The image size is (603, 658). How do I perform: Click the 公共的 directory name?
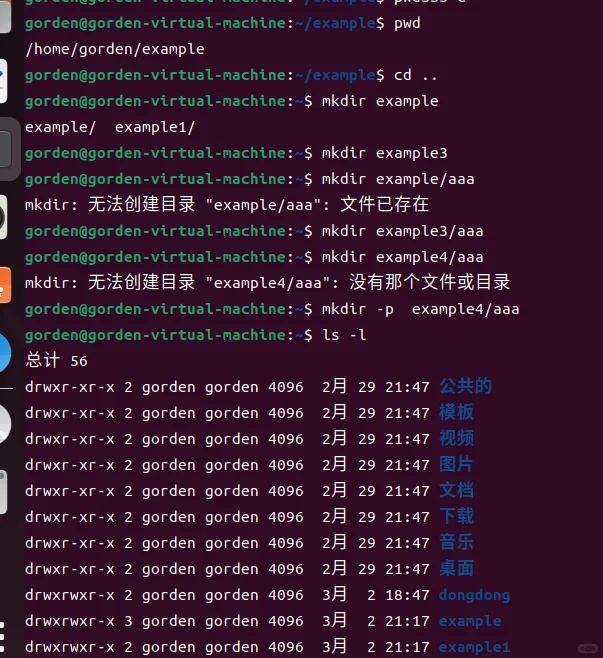click(x=465, y=386)
